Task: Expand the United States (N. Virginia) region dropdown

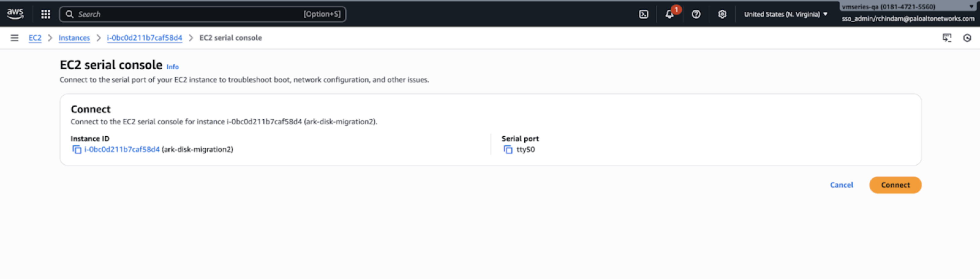Action: point(786,14)
